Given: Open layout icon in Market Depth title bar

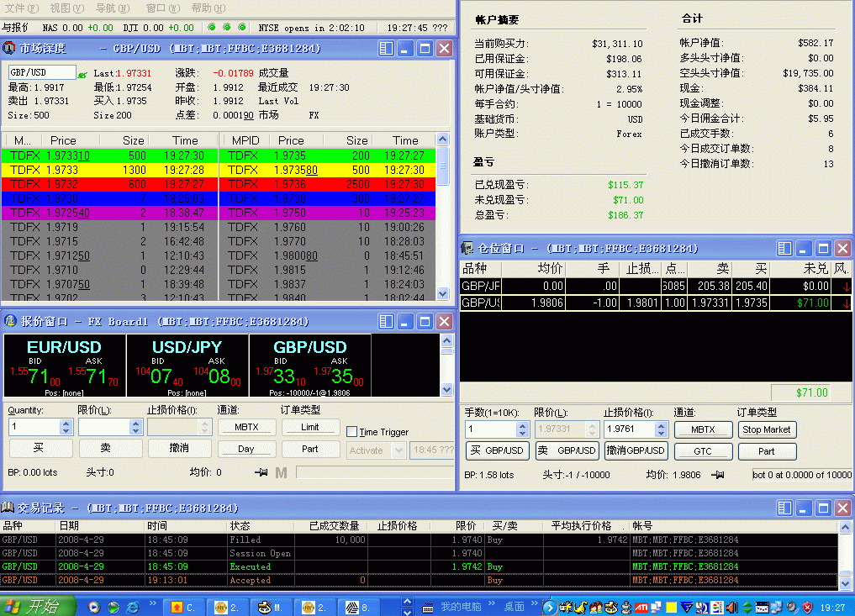Looking at the screenshot, I should [x=386, y=49].
